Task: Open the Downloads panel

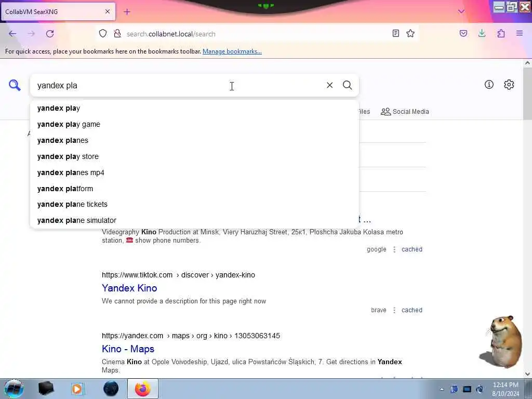Action: pos(482,33)
